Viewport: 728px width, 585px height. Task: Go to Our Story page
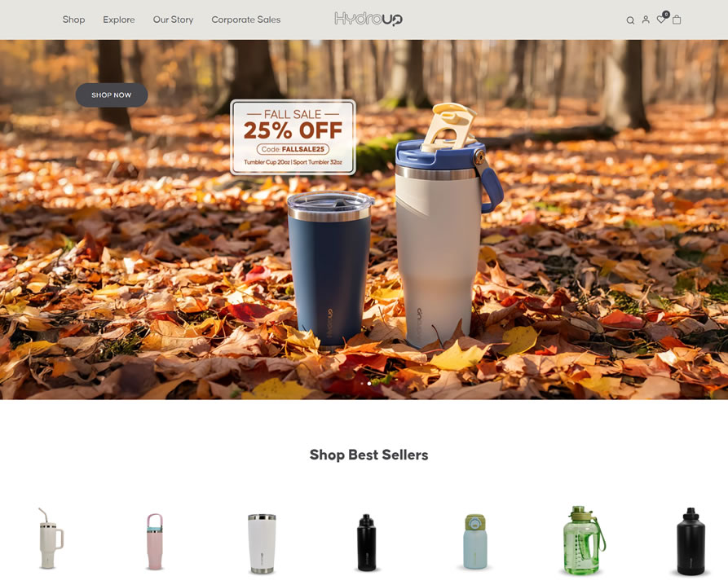(x=173, y=20)
